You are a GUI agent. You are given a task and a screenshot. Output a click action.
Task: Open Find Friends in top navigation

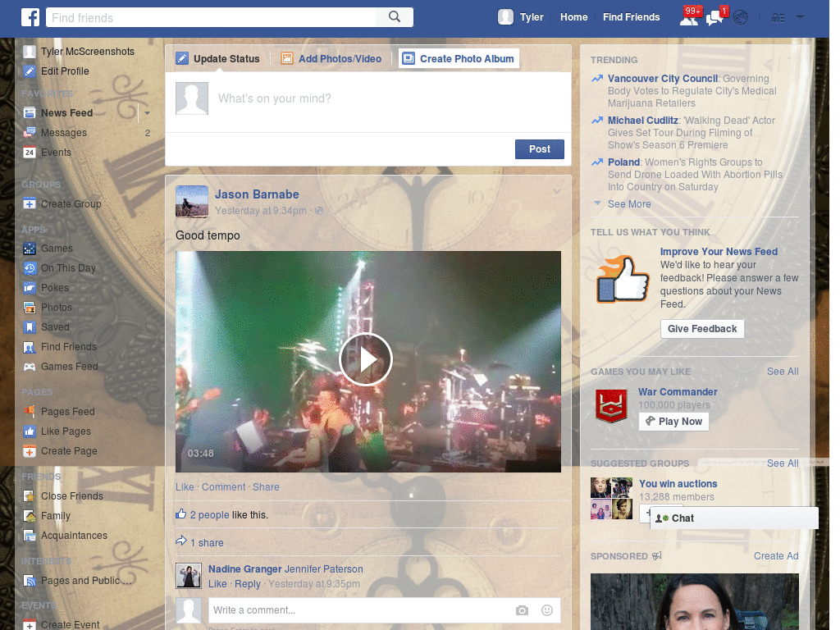[x=631, y=17]
